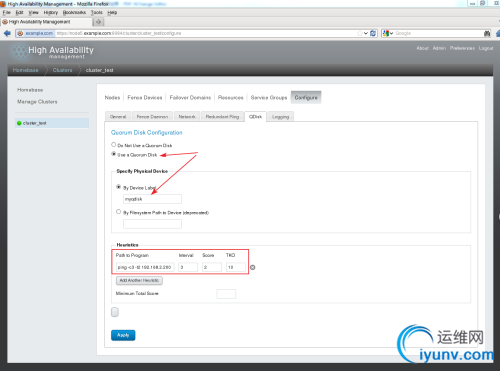The image size is (500, 371).
Task: Select cluster_test in the sidebar list
Action: pos(52,123)
